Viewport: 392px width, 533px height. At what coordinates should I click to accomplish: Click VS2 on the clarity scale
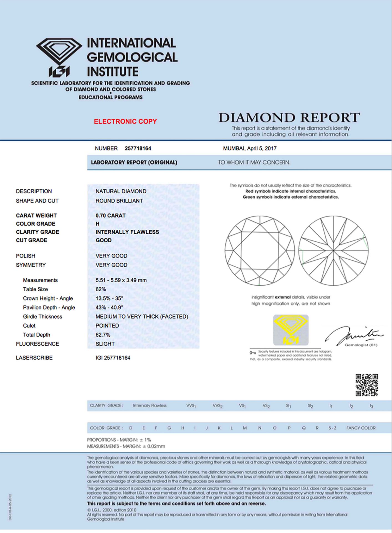(x=266, y=406)
